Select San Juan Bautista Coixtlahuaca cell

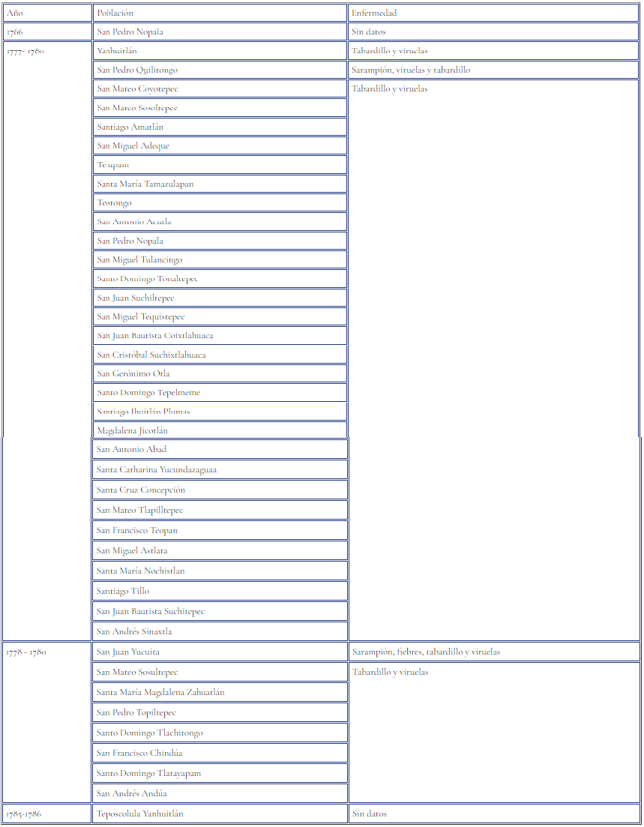pos(220,336)
